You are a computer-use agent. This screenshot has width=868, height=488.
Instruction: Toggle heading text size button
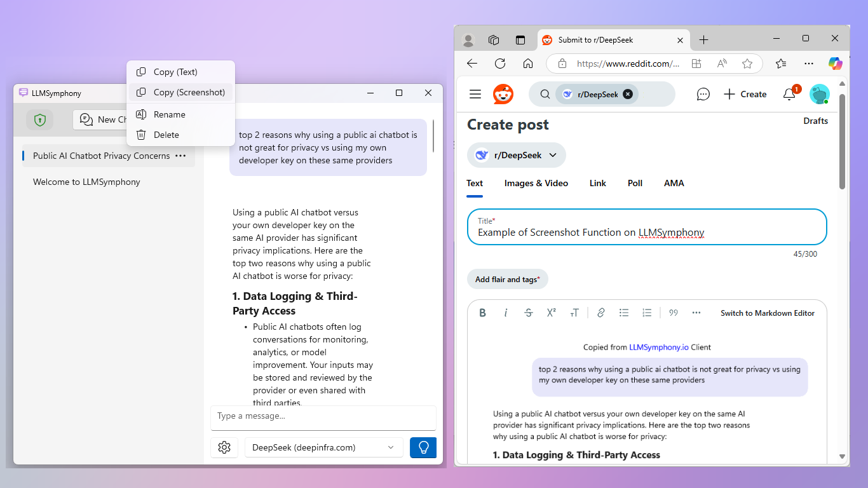pos(574,313)
